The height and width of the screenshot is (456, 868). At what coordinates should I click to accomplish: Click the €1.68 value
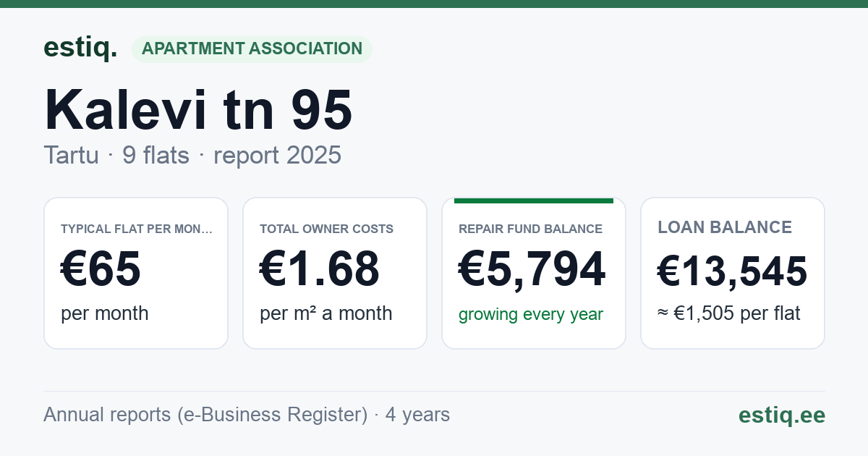pos(320,270)
